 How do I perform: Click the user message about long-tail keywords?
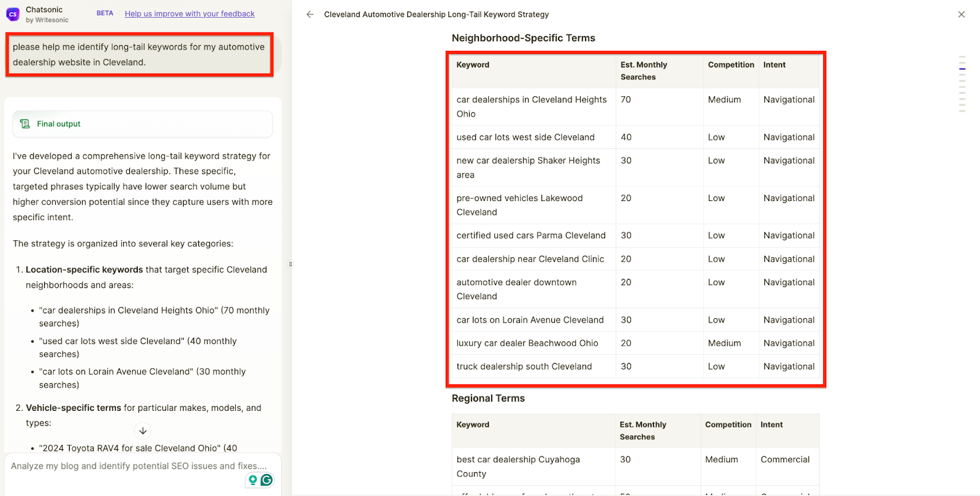[x=139, y=55]
